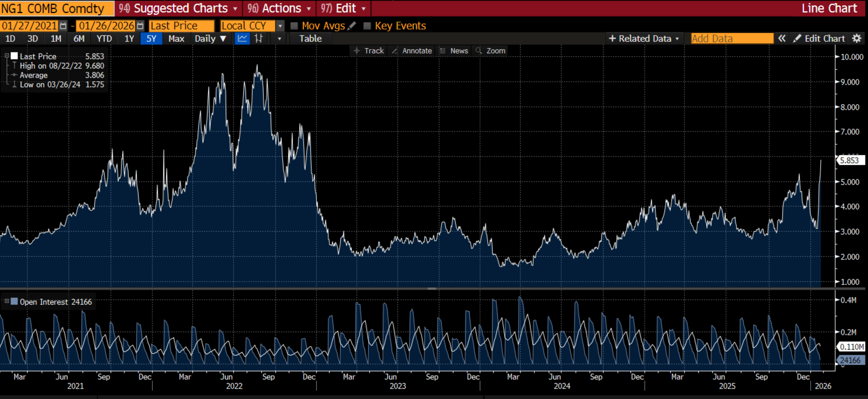Viewport: 868px width, 399px height.
Task: Open the start date calendar picker
Action: 63,26
